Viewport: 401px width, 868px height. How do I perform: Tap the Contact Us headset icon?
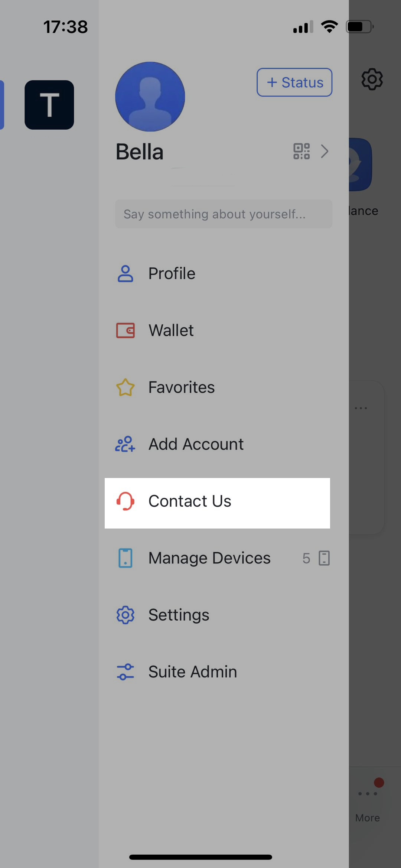[x=125, y=501]
